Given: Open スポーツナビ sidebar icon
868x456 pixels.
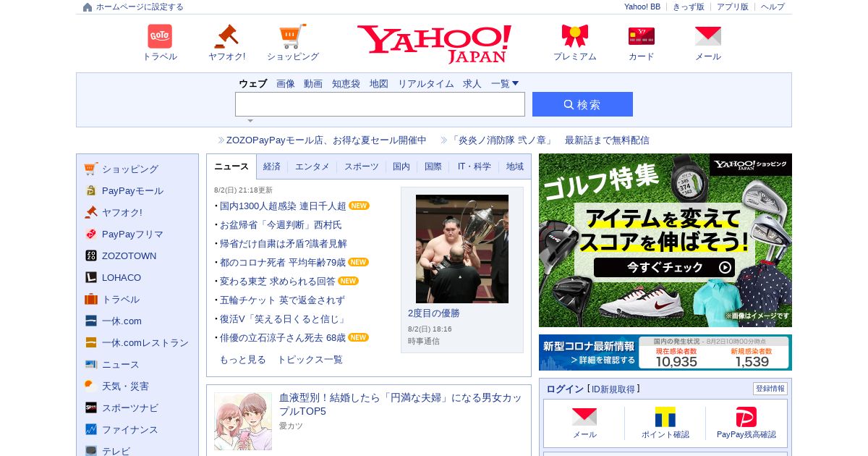Looking at the screenshot, I should pos(90,408).
